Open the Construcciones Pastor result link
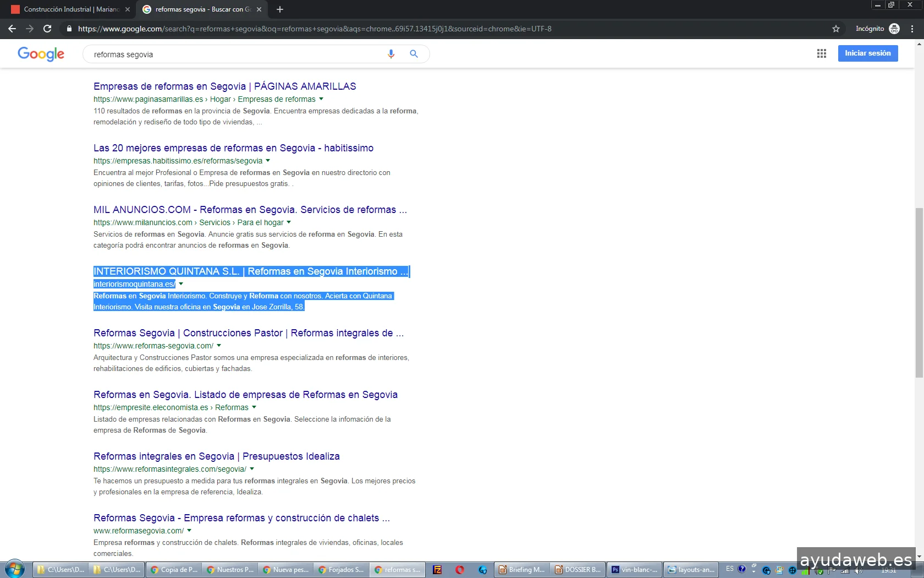Viewport: 924px width, 578px height. click(248, 333)
